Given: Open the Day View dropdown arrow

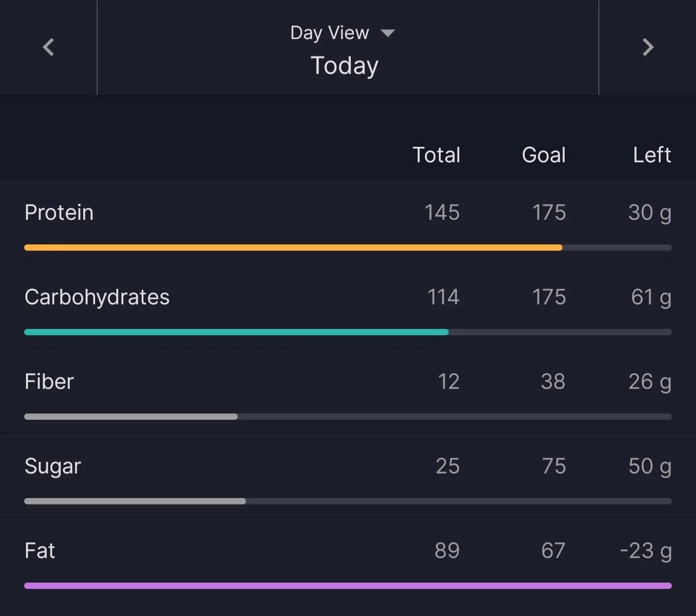Looking at the screenshot, I should (388, 33).
